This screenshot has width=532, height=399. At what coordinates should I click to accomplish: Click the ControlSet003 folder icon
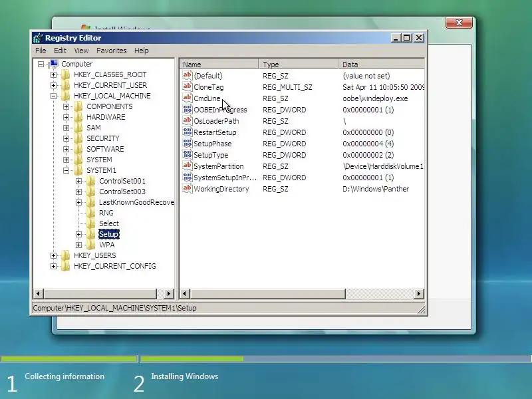pyautogui.click(x=90, y=192)
